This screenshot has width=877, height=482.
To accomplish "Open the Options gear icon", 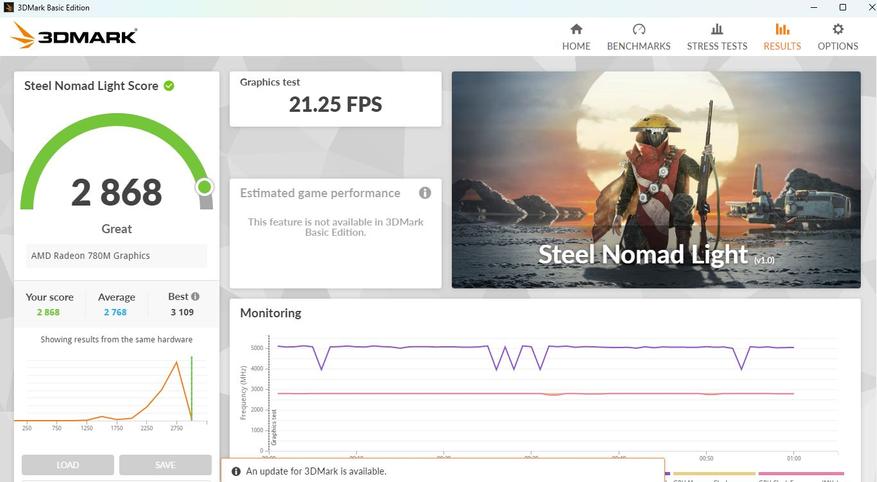I will click(x=837, y=29).
